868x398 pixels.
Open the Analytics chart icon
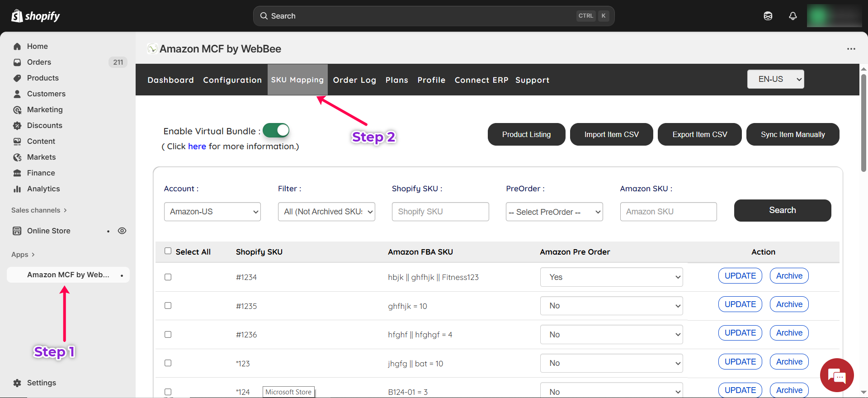tap(17, 189)
